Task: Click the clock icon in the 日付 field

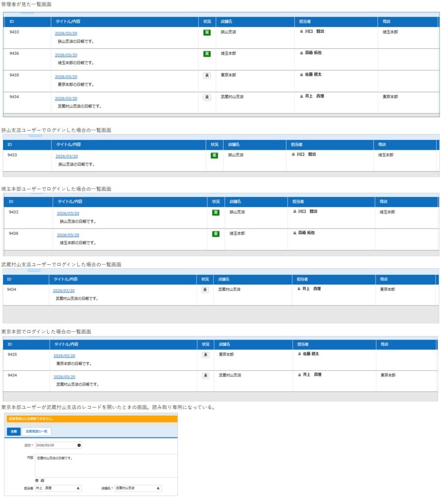Action: 79,445
